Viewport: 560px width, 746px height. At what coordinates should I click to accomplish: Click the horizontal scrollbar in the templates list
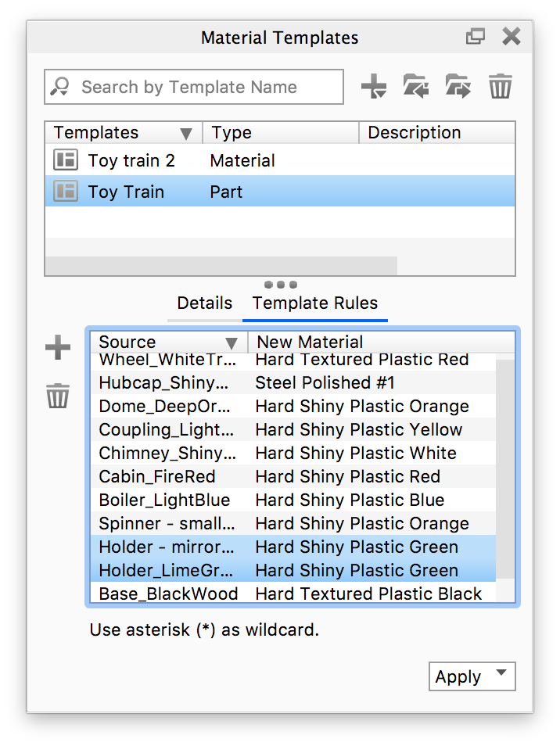(x=221, y=266)
